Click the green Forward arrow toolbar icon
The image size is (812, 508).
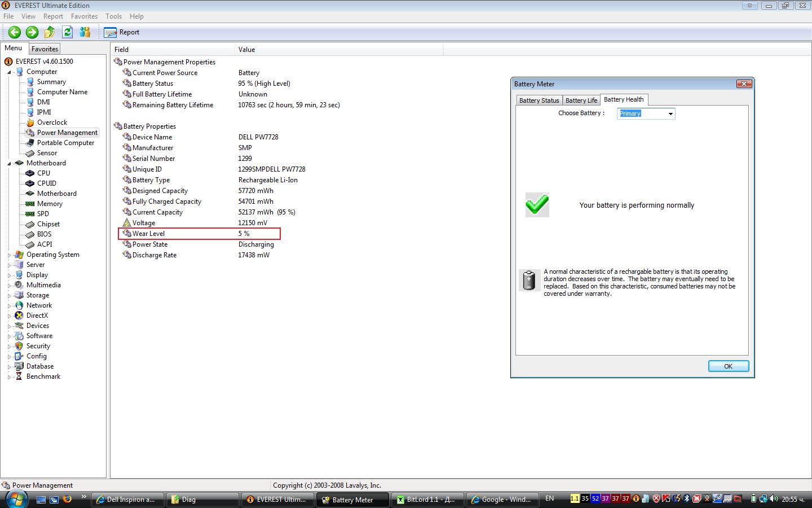coord(32,32)
